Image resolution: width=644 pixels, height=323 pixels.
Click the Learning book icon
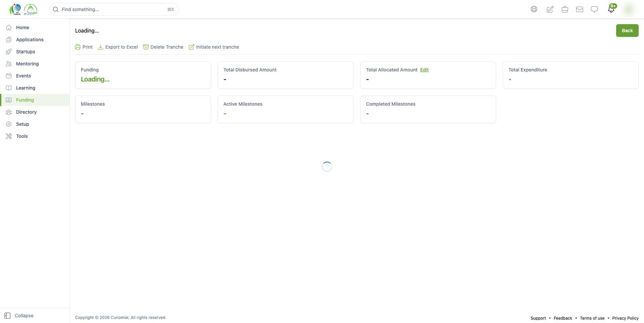pyautogui.click(x=9, y=88)
